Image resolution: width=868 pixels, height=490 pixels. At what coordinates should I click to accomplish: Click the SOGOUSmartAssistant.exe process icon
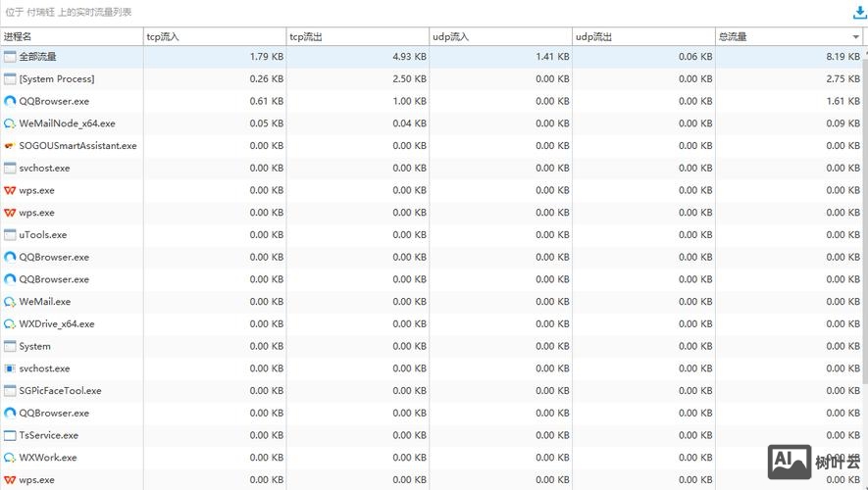(x=10, y=146)
